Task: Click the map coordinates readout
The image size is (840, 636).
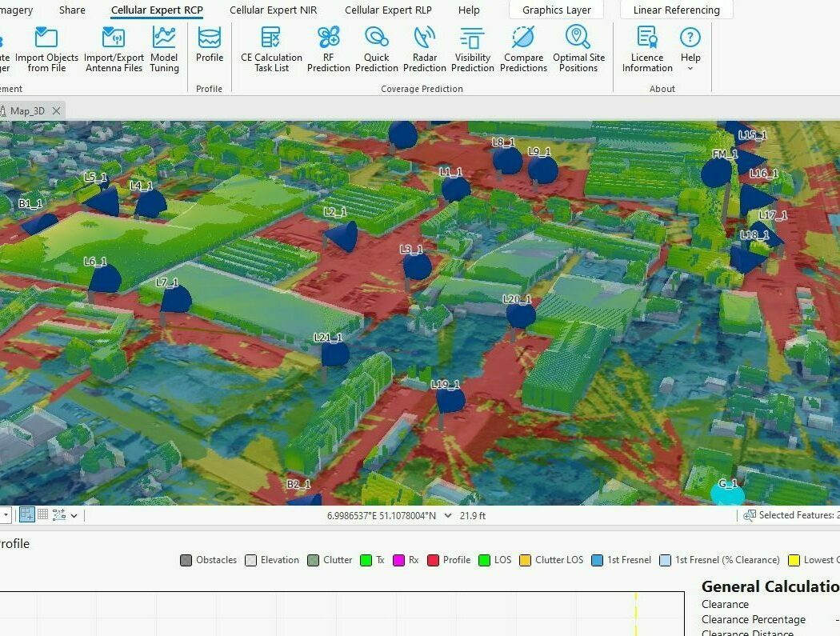Action: pos(382,515)
